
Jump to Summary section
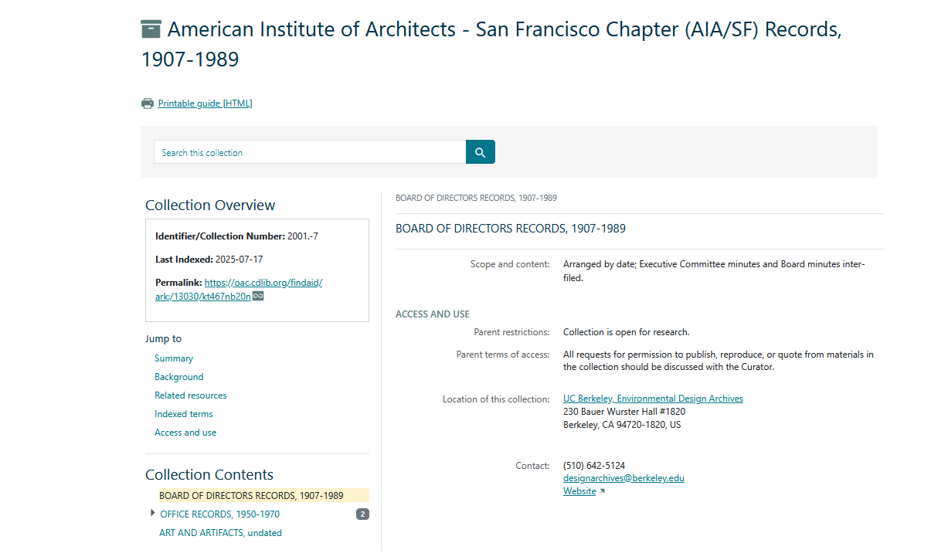[x=174, y=358]
